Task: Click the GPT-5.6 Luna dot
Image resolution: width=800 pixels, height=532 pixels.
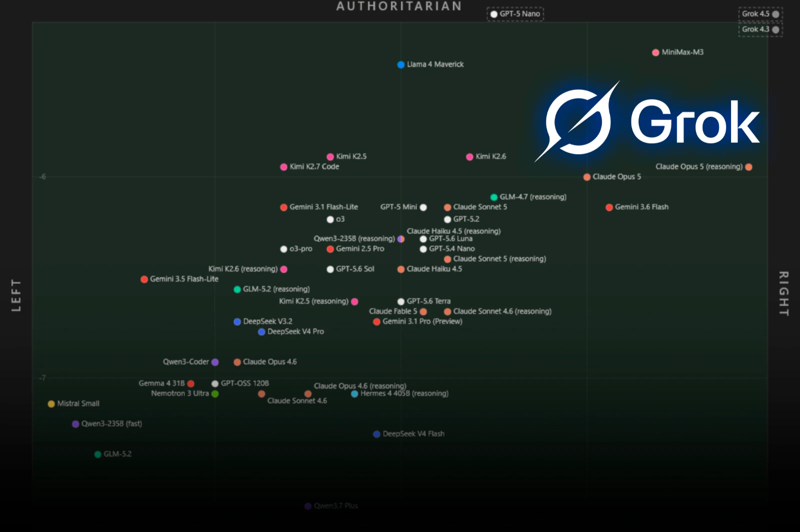Action: tap(423, 239)
